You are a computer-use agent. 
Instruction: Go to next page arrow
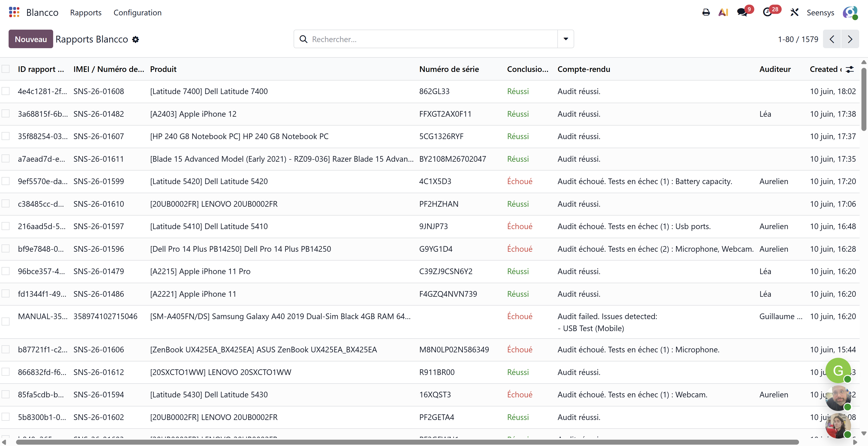(850, 39)
